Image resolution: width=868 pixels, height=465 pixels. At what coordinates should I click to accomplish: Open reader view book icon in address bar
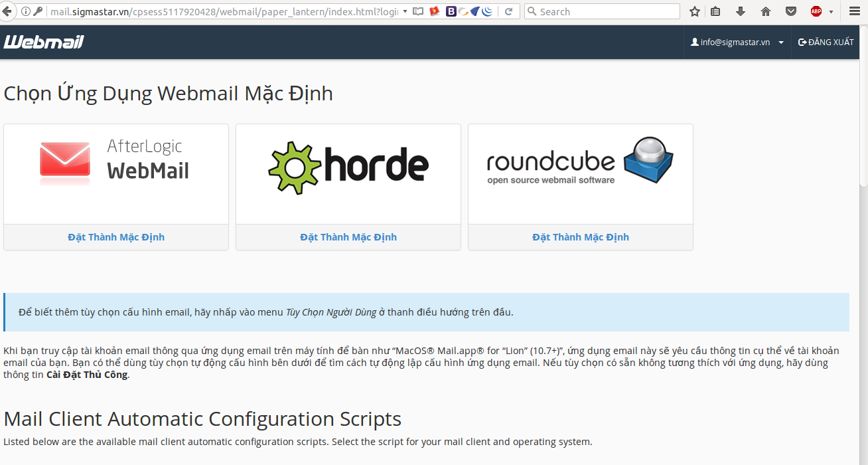click(418, 11)
